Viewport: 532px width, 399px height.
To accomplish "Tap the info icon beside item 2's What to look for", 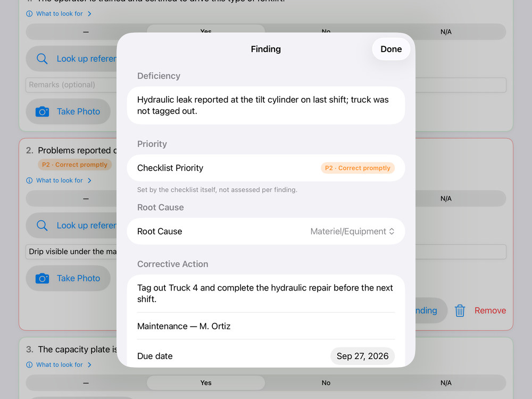I will point(29,180).
